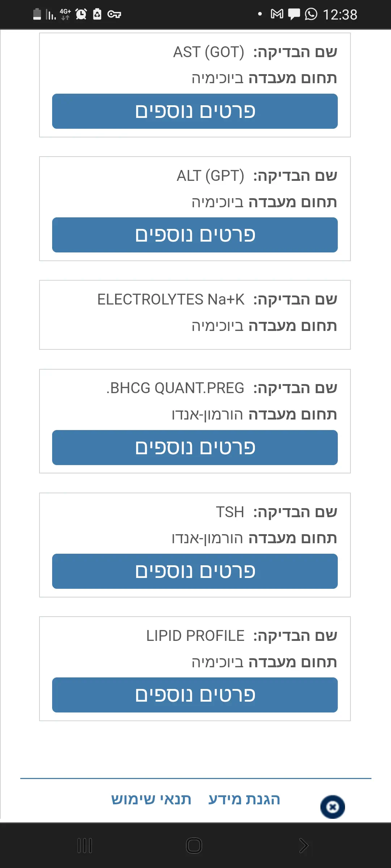This screenshot has width=391, height=868.
Task: Tap the round close icon at bottom
Action: (x=332, y=807)
